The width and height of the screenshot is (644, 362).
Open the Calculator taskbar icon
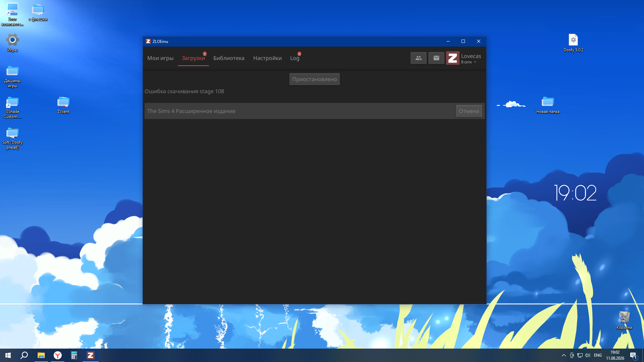click(x=74, y=355)
